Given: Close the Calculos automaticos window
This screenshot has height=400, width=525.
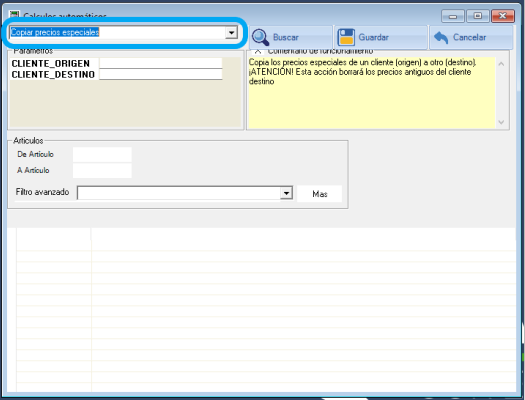Looking at the screenshot, I should tap(503, 16).
